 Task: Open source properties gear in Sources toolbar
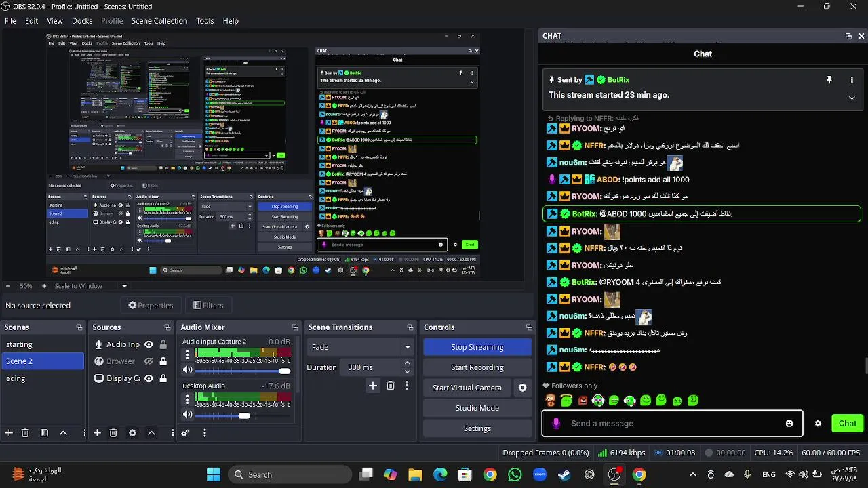132,433
